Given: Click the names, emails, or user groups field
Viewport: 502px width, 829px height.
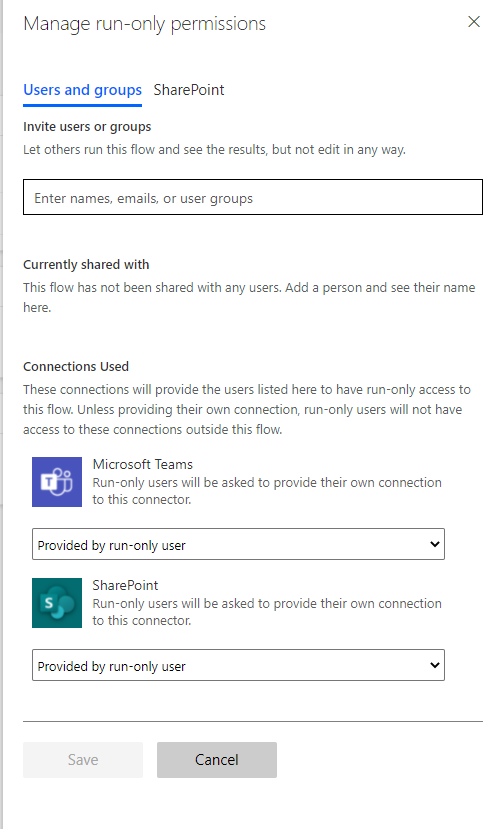Looking at the screenshot, I should pyautogui.click(x=253, y=197).
